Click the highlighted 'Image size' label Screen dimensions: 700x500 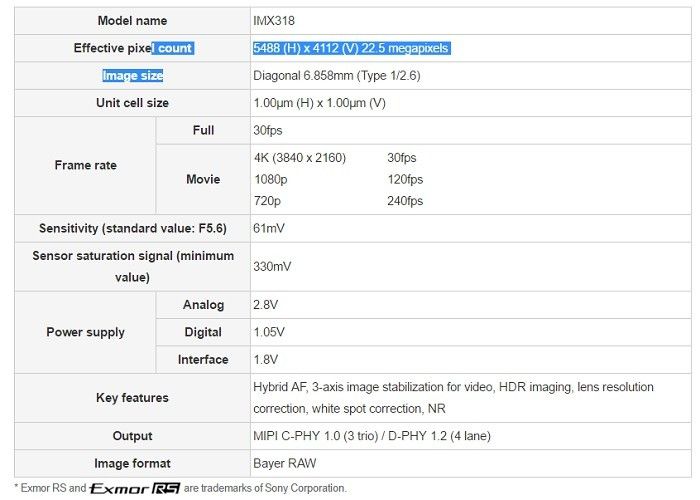[x=133, y=75]
